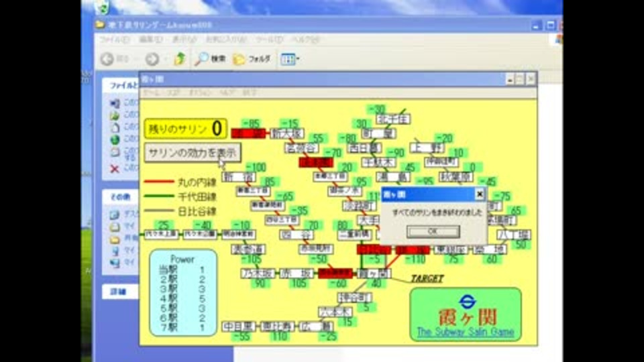Select the 築地 station box
This screenshot has height=362, width=644.
pos(490,249)
